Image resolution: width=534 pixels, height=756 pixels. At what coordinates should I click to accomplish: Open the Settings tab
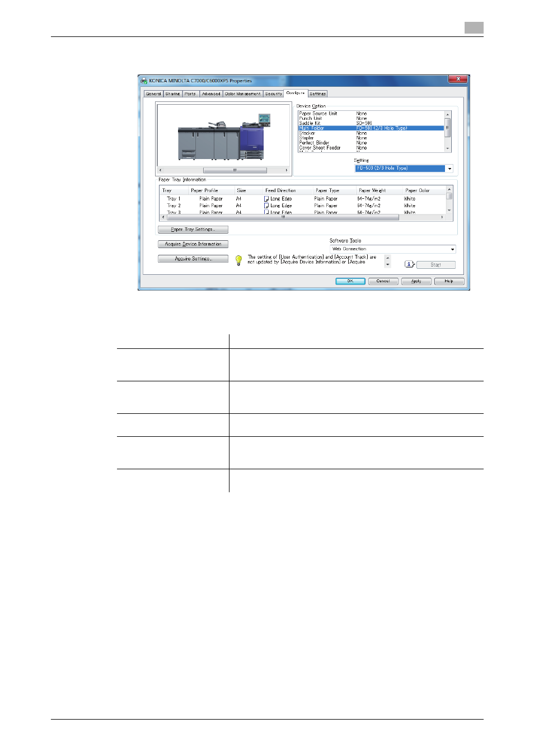[x=317, y=94]
